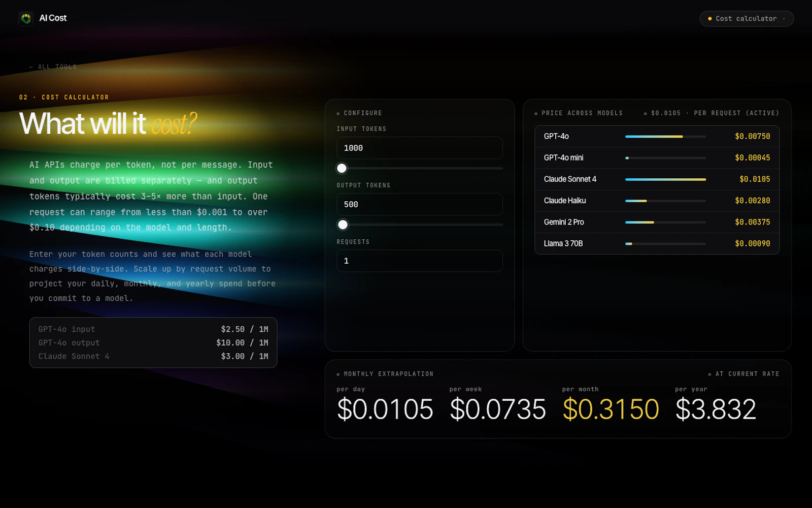Screen dimensions: 812x508
Task: Open the AI Cost home link
Action: coord(43,18)
